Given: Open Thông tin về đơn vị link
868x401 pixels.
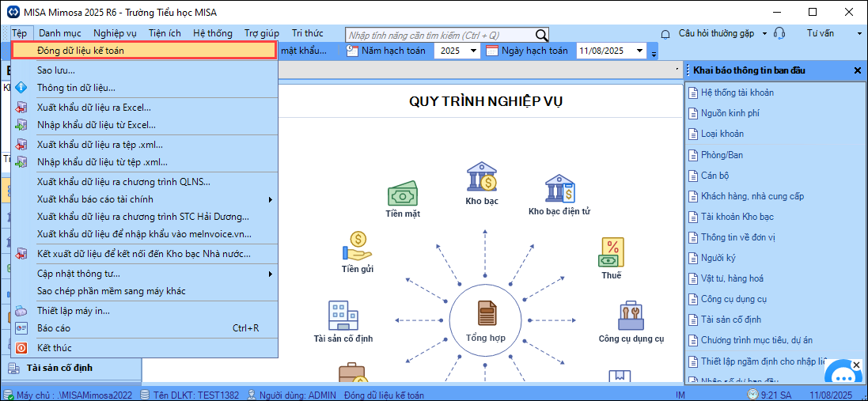Looking at the screenshot, I should (738, 237).
